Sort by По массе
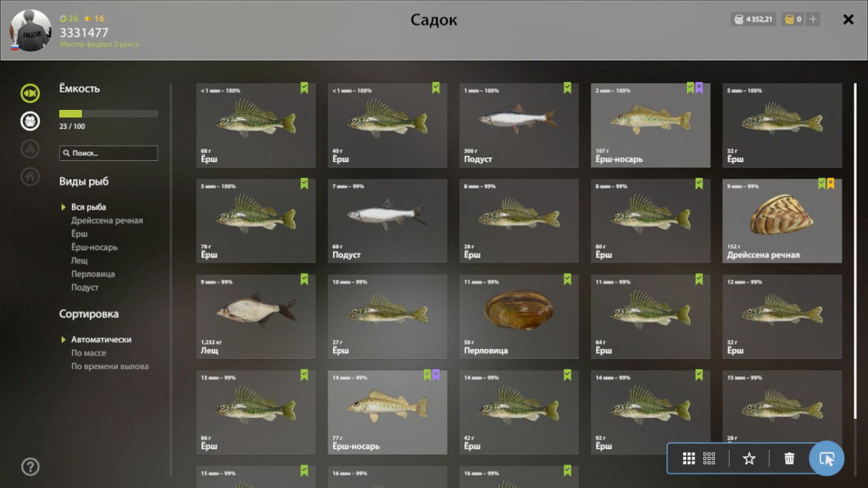 (89, 353)
